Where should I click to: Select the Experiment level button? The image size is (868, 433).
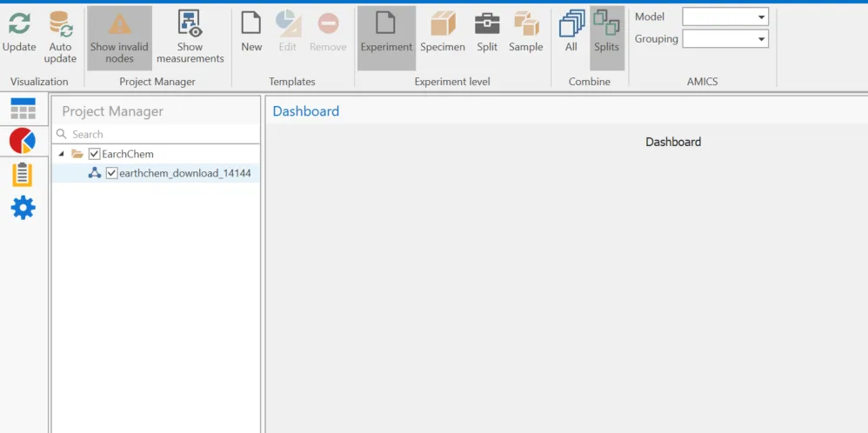(x=386, y=37)
